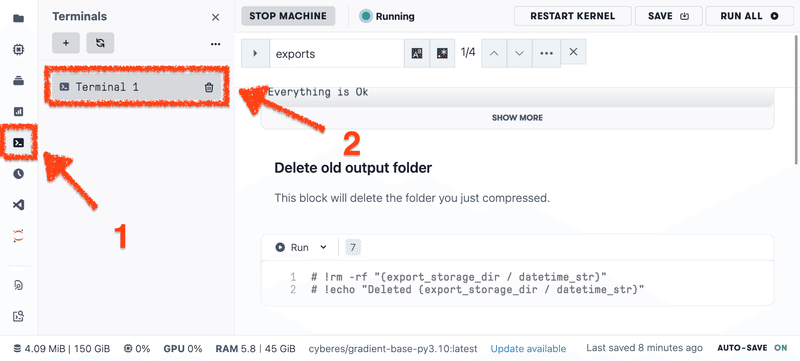The image size is (800, 361).
Task: Open the machine chip icon in sidebar
Action: click(19, 49)
